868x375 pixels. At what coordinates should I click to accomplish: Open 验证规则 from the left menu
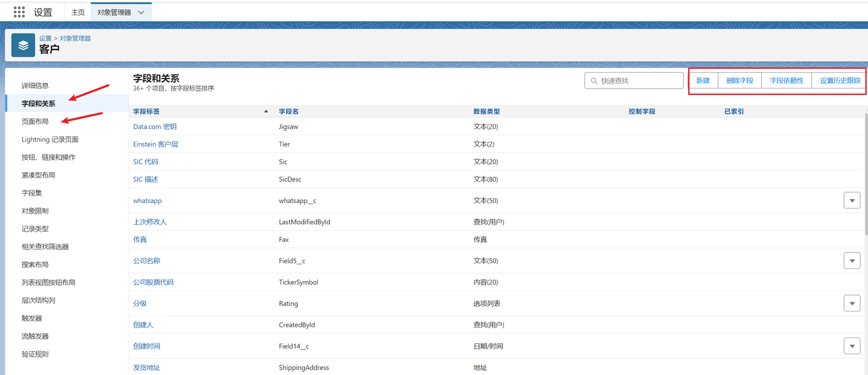(x=35, y=354)
